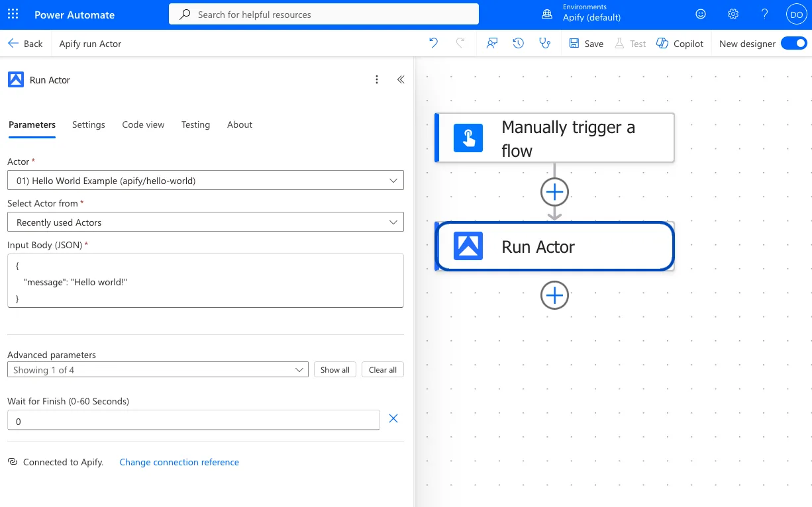Viewport: 812px width, 507px height.
Task: Select the Run Actor card on canvas
Action: (x=554, y=246)
